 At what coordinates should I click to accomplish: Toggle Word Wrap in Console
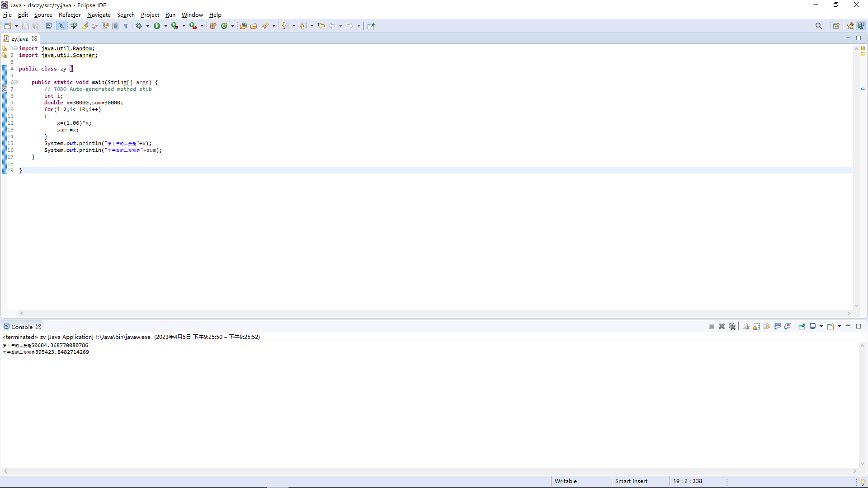pos(767,326)
